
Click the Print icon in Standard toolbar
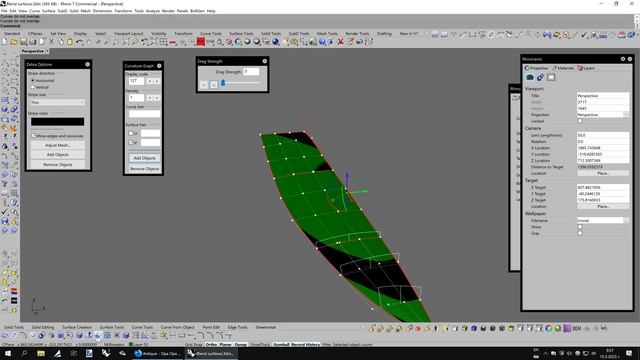(33, 42)
